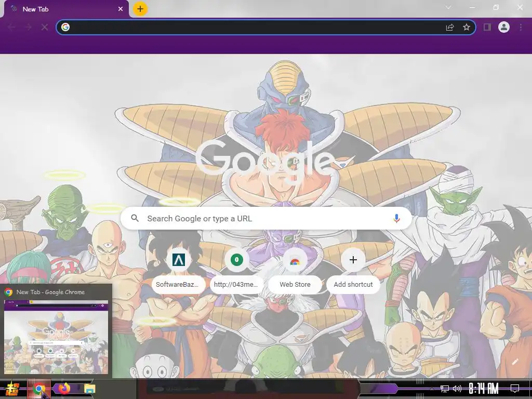Viewport: 532px width, 399px height.
Task: Click the Search Google or type a URL box
Action: click(267, 218)
